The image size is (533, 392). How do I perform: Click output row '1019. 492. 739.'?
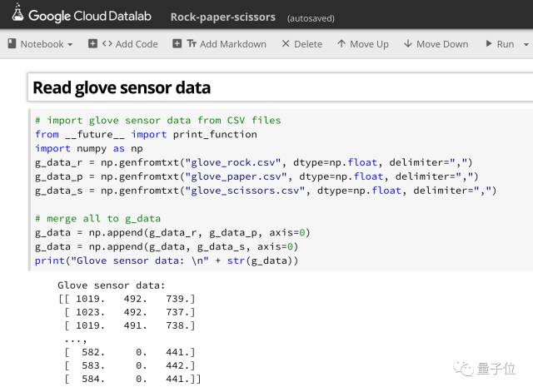tap(127, 299)
